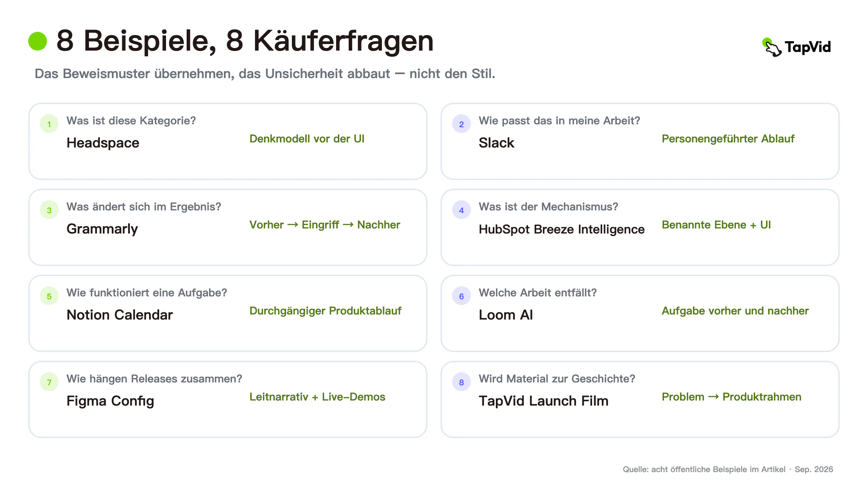Click 'Was ist der Mechanismus?' question
The height and width of the screenshot is (488, 868).
pos(548,207)
